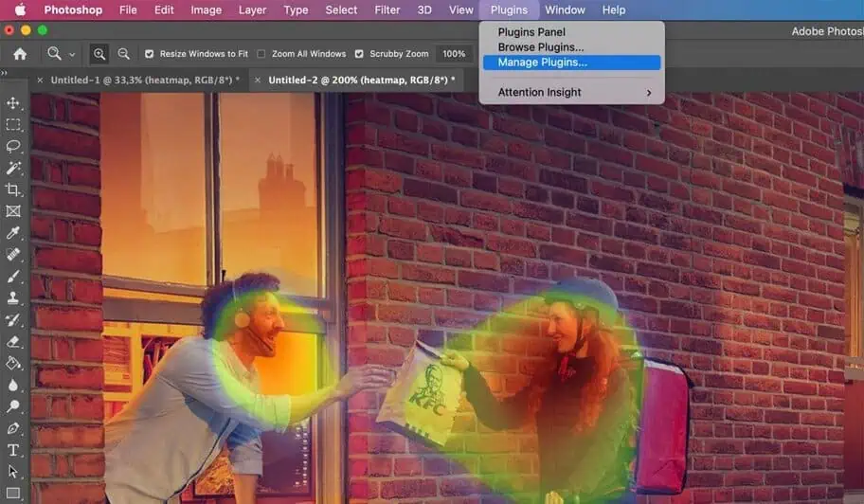Open the Window menu
The width and height of the screenshot is (864, 504).
[565, 9]
